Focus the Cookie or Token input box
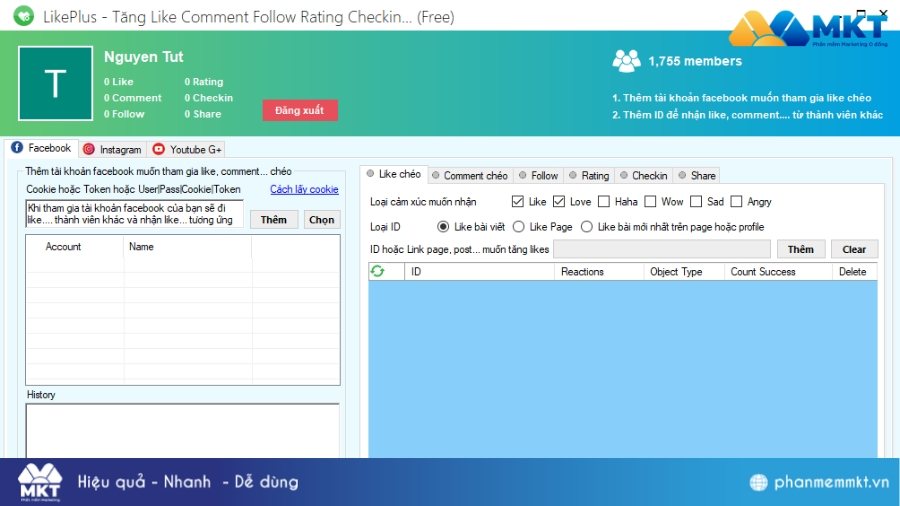Image resolution: width=900 pixels, height=506 pixels. pyautogui.click(x=135, y=214)
